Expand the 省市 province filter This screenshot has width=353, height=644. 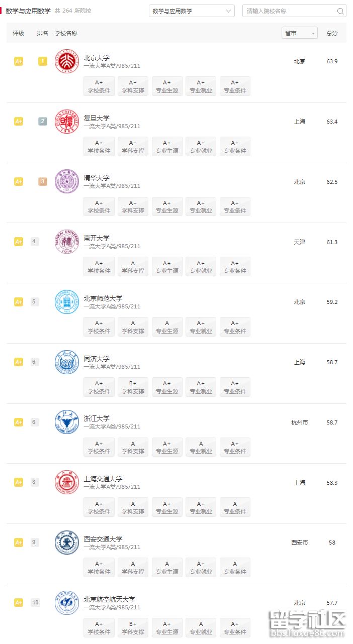[300, 33]
